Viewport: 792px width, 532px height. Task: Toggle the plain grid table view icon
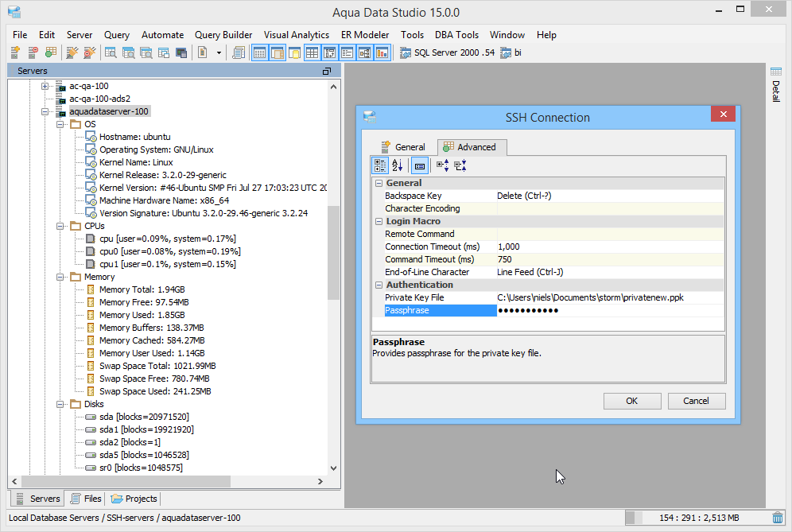pyautogui.click(x=313, y=52)
